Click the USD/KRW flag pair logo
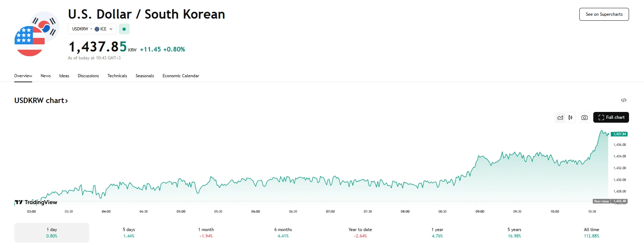The width and height of the screenshot is (644, 250). pyautogui.click(x=36, y=34)
